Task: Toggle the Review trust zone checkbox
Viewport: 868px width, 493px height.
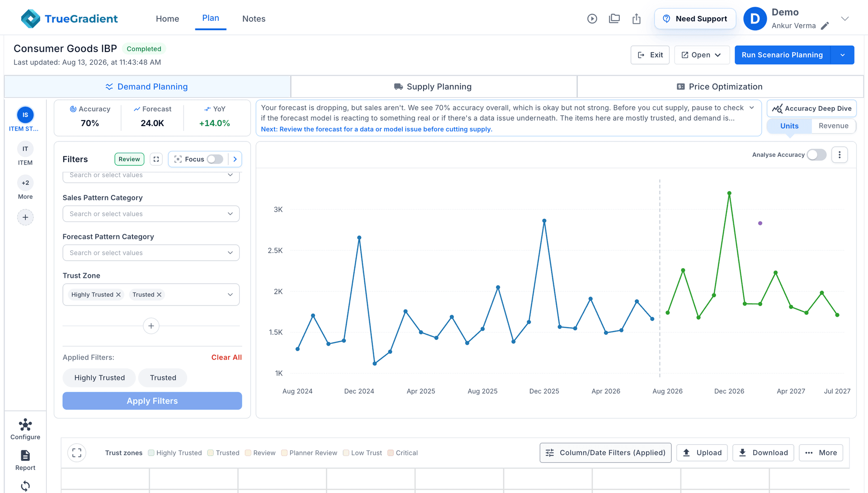Action: (248, 453)
